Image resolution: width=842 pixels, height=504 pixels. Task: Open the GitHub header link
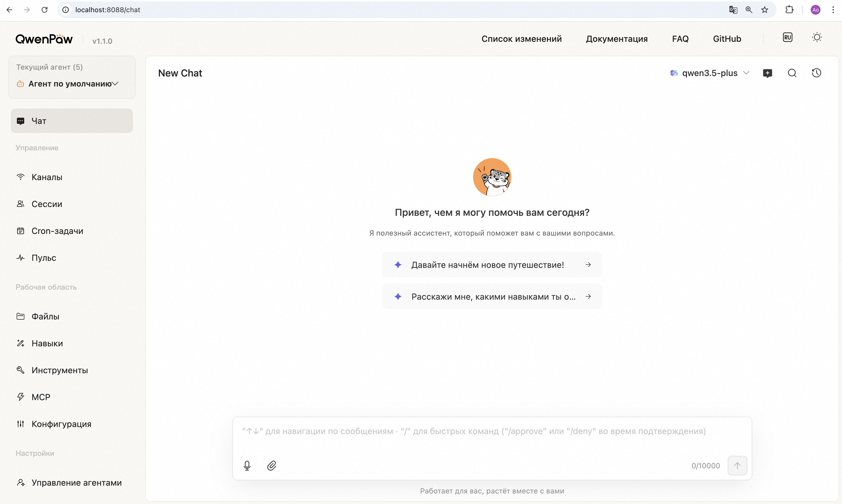(x=727, y=39)
